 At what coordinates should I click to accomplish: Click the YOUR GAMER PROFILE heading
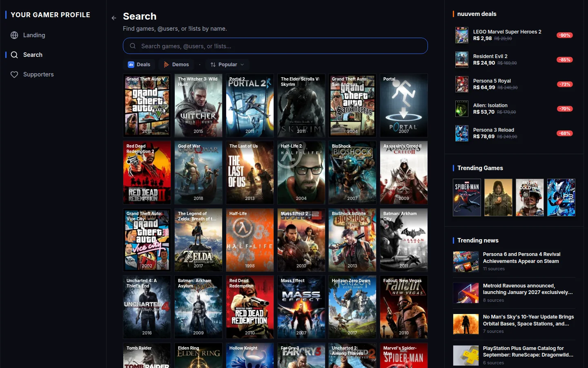click(x=50, y=15)
